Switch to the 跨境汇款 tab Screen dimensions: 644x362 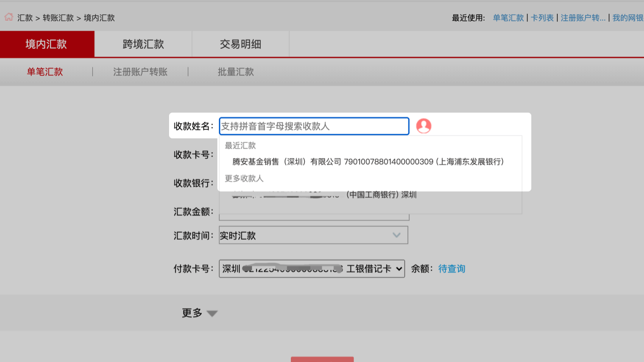click(143, 45)
